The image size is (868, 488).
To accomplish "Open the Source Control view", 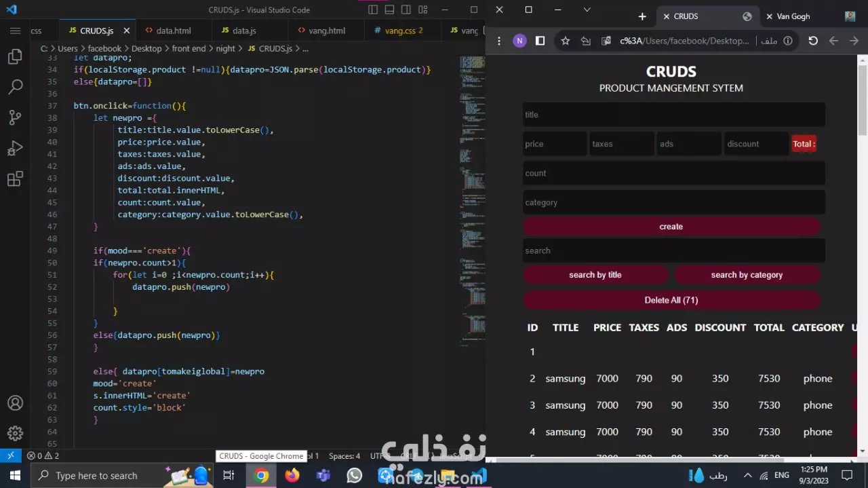I will (15, 117).
